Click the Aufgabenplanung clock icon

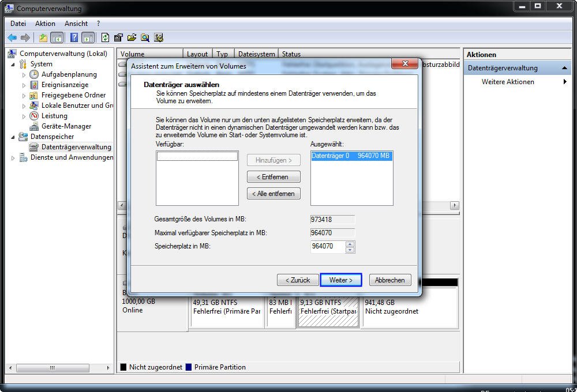34,74
